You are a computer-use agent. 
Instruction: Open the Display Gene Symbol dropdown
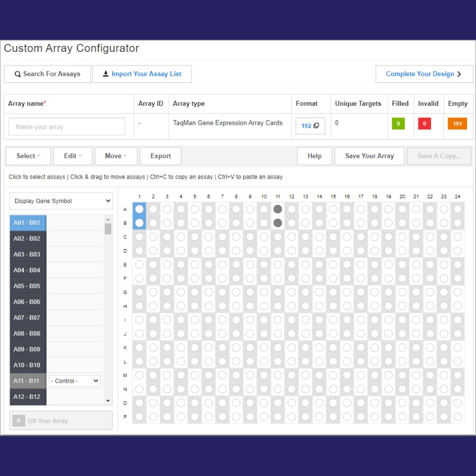[61, 201]
